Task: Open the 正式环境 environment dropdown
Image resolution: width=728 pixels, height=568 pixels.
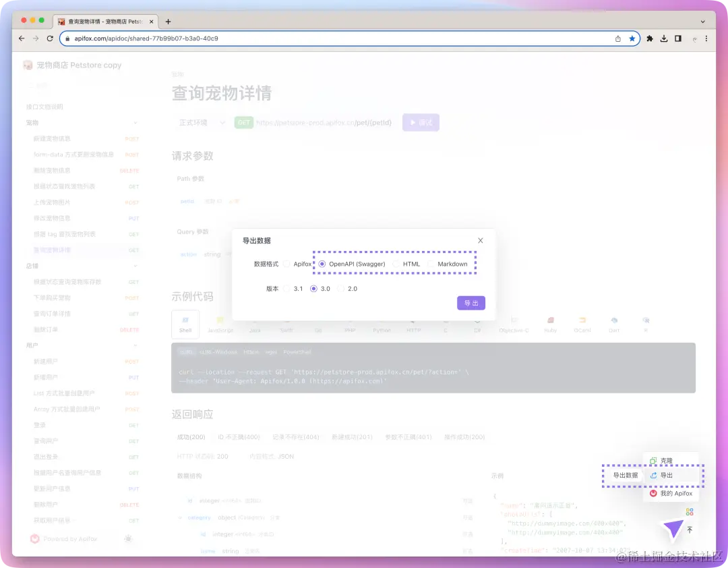Action: click(202, 123)
